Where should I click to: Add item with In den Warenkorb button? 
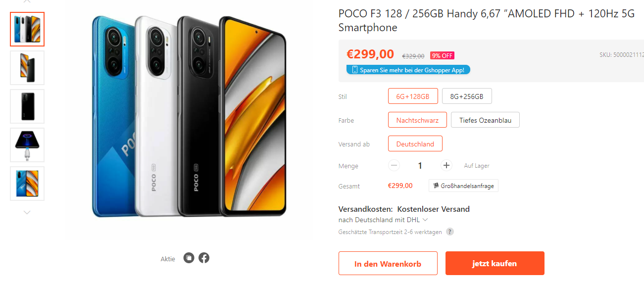[388, 263]
